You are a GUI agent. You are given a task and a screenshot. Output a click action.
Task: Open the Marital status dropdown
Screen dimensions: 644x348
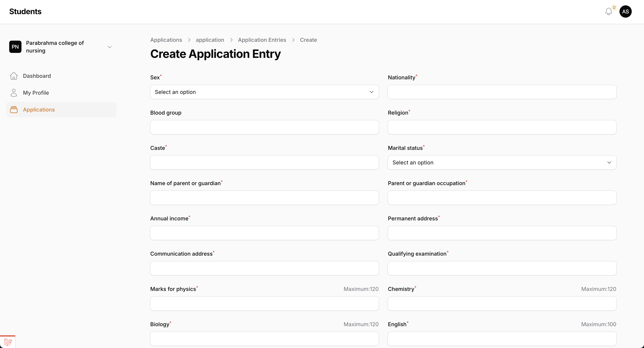pos(502,163)
